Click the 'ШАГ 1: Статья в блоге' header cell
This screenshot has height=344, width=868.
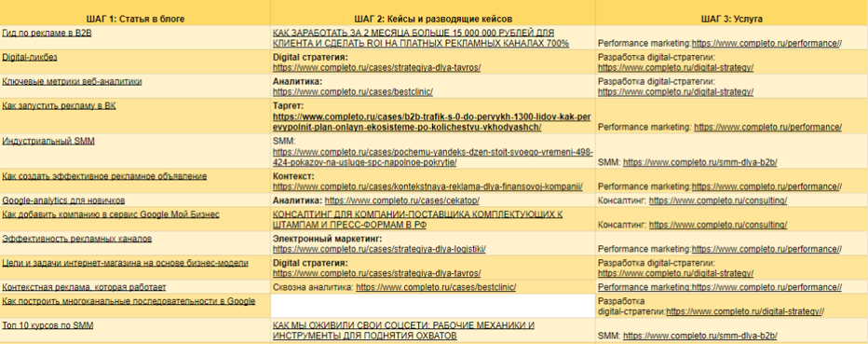coord(135,19)
